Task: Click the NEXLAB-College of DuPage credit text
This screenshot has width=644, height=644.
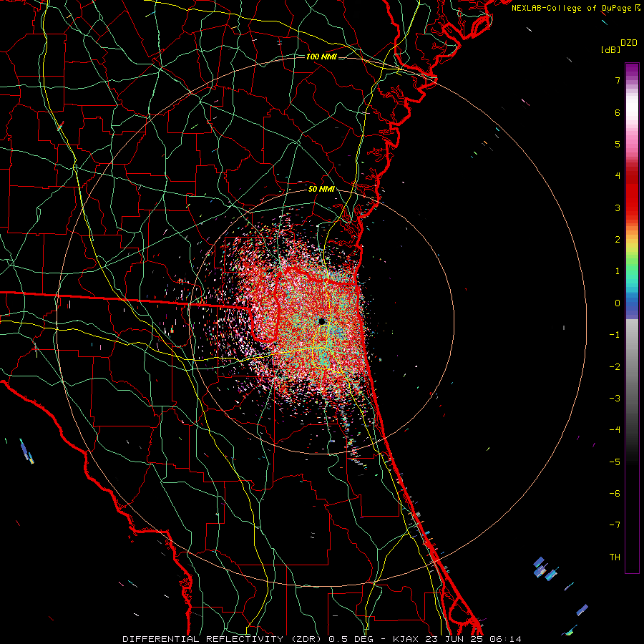Action: tap(571, 8)
